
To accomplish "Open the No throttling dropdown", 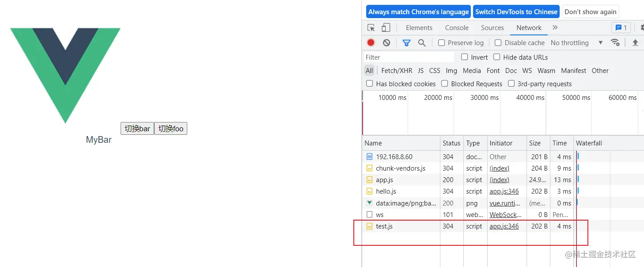I will 576,42.
